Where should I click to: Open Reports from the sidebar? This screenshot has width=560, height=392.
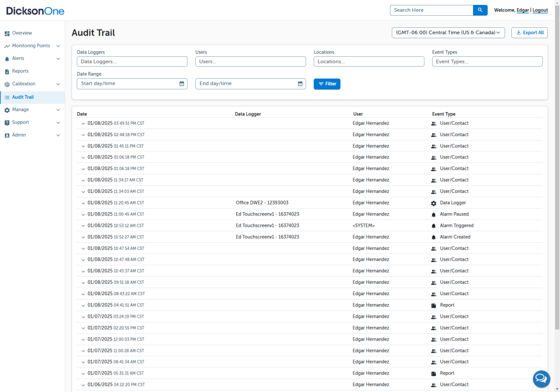point(20,71)
